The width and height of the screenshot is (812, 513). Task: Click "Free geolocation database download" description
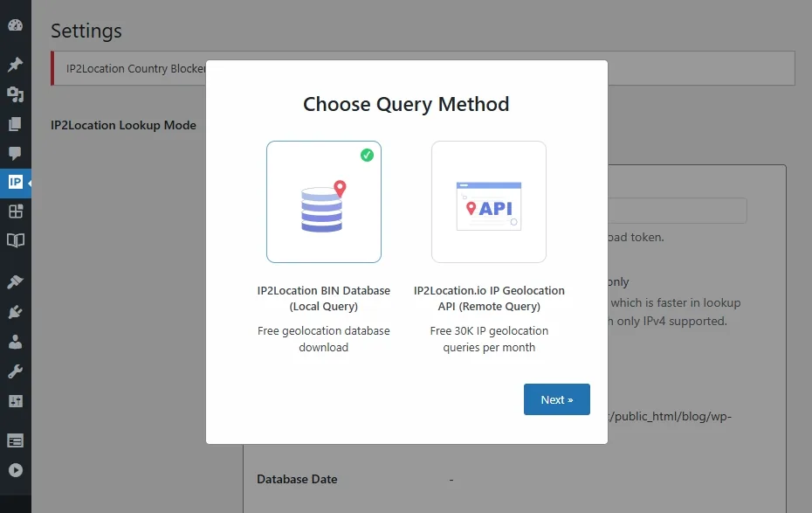coord(324,339)
